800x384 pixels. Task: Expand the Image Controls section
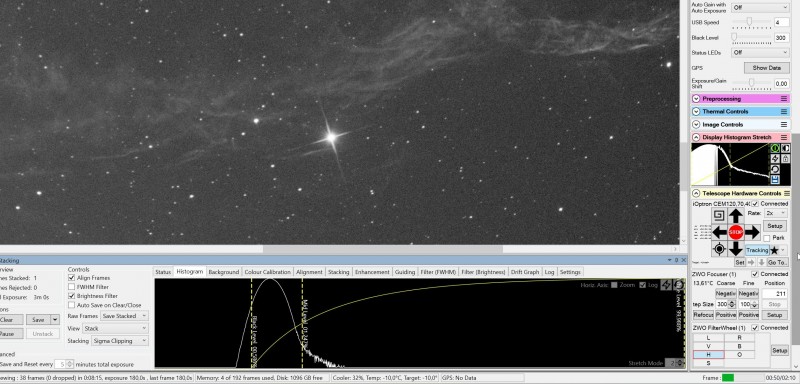[x=696, y=124]
